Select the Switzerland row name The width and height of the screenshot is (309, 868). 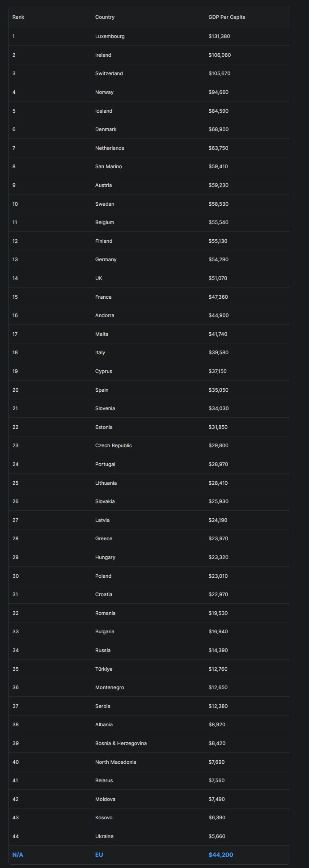[109, 73]
